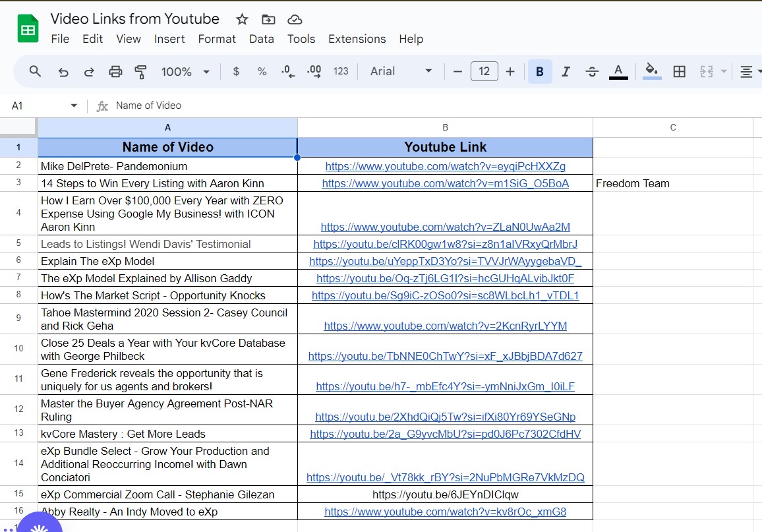The image size is (762, 532).
Task: Expand the merge cells dropdown arrow
Action: (724, 72)
